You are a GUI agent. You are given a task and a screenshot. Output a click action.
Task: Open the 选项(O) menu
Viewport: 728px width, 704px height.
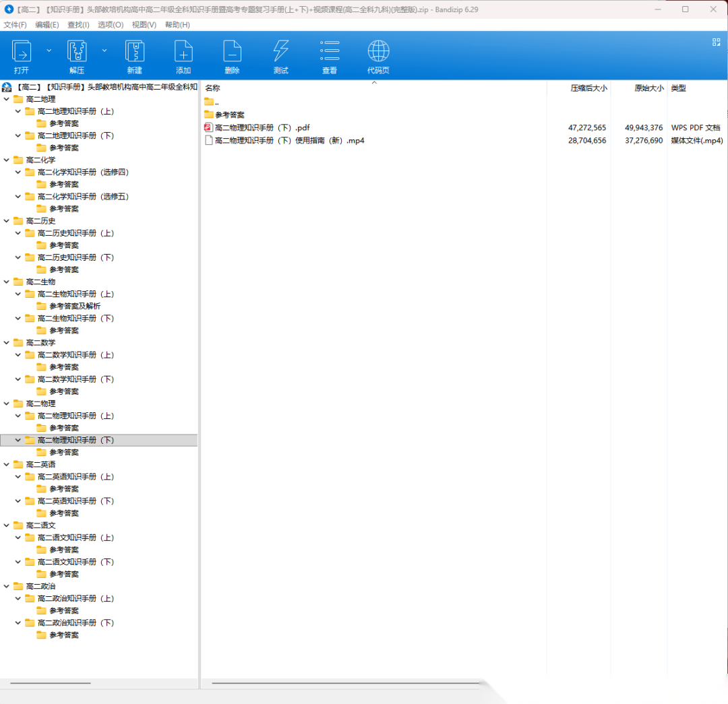[111, 25]
